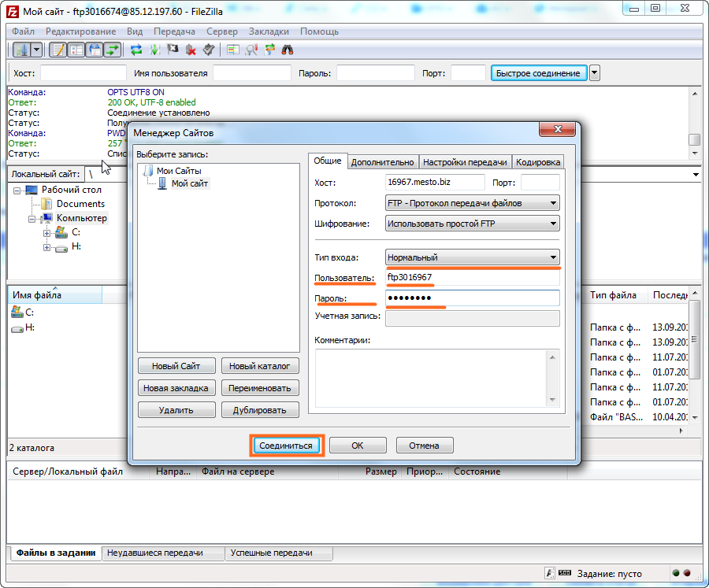Select Documents folder in local tree
The width and height of the screenshot is (709, 588).
tap(80, 204)
